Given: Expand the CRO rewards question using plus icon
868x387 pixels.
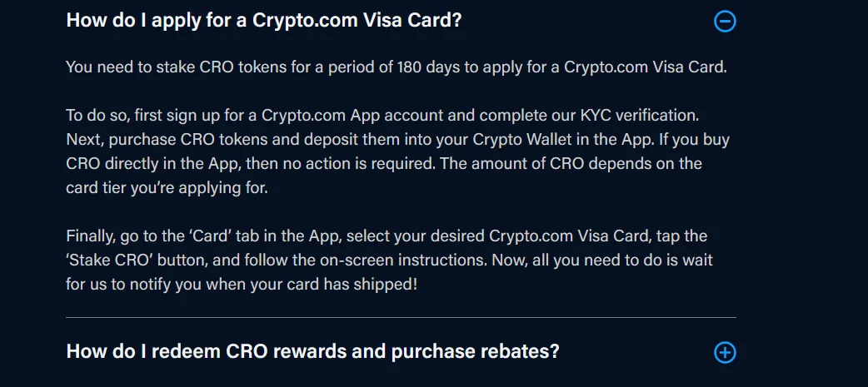Looking at the screenshot, I should tap(725, 352).
